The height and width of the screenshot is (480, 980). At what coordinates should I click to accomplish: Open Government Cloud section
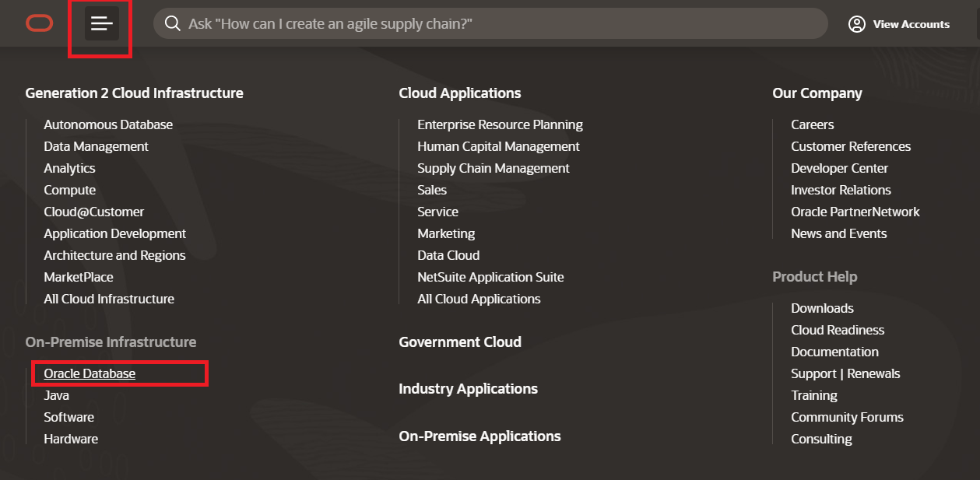point(460,342)
